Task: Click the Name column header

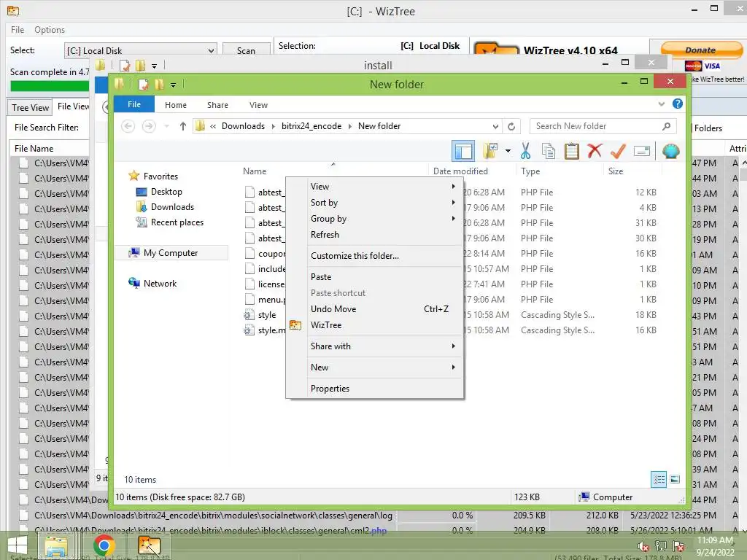Action: click(x=255, y=171)
